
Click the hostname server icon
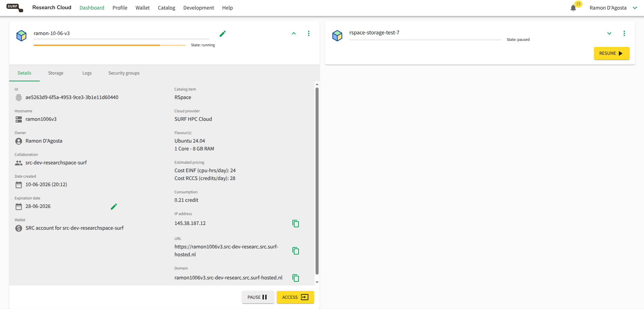click(19, 119)
